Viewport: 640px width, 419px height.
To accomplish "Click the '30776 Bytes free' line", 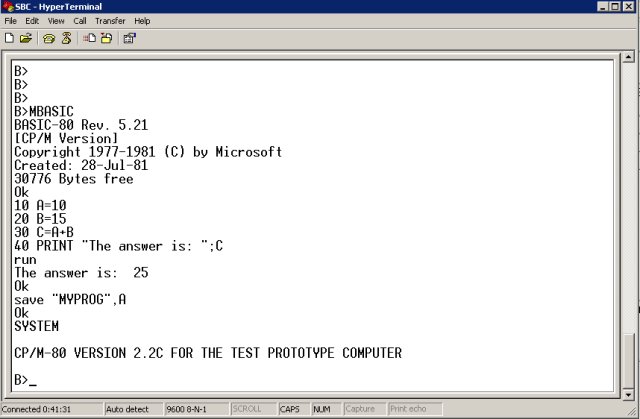I will (x=73, y=179).
